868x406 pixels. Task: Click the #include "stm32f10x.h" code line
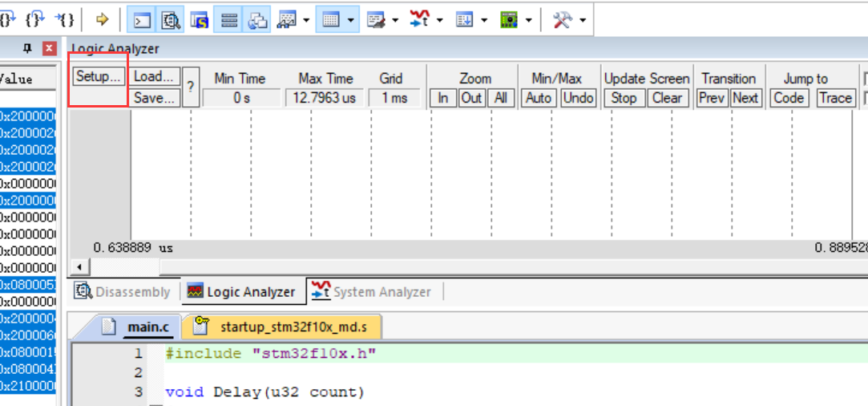271,353
